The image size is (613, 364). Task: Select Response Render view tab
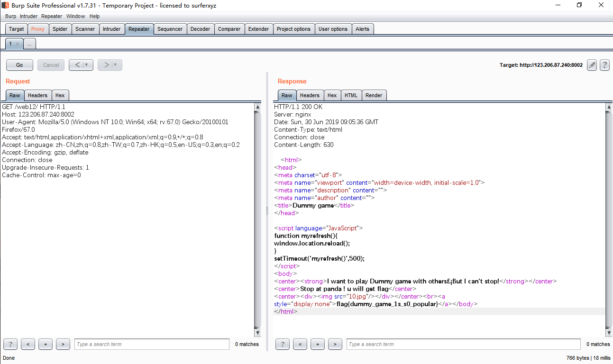374,95
